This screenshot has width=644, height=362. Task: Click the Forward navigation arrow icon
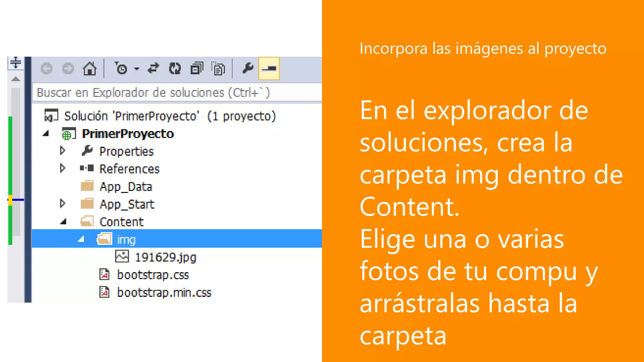tap(68, 69)
